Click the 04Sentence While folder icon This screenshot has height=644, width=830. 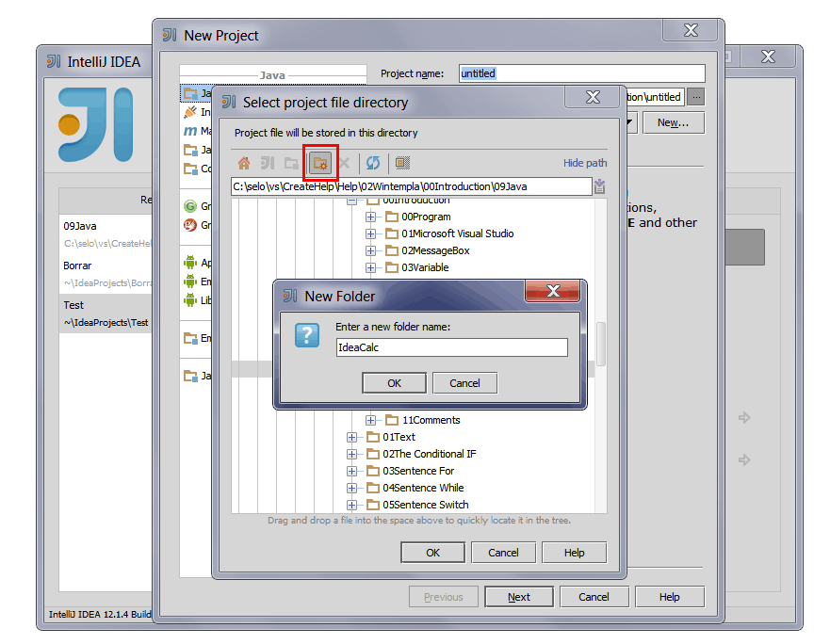coord(373,488)
